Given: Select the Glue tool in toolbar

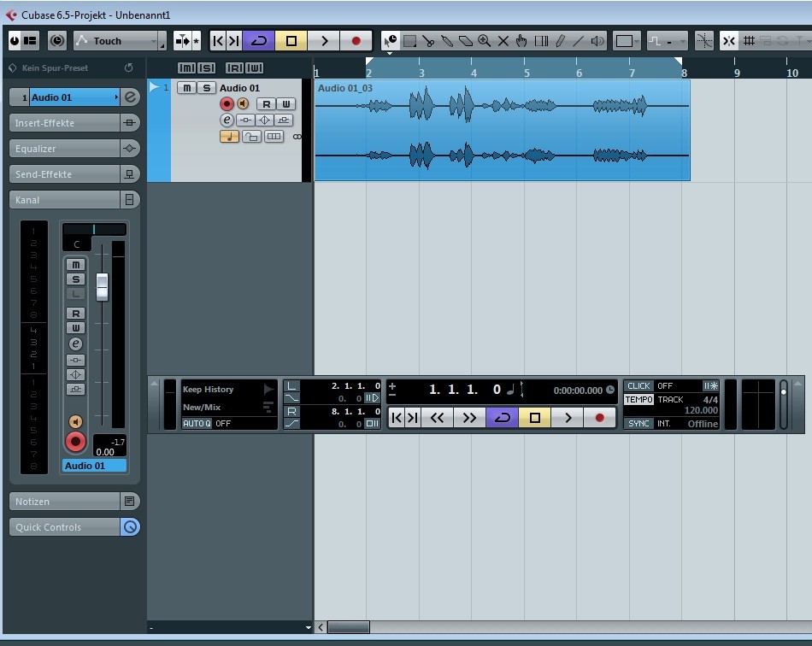Looking at the screenshot, I should point(447,41).
